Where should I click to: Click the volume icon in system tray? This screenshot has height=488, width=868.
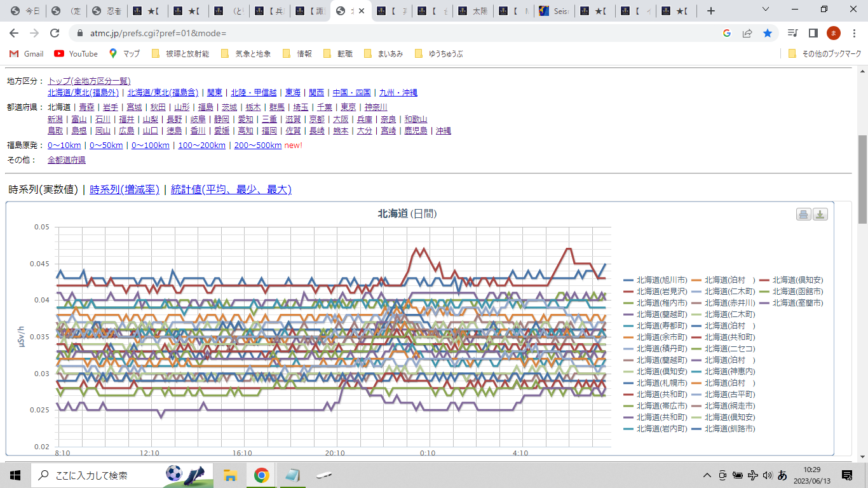(767, 475)
